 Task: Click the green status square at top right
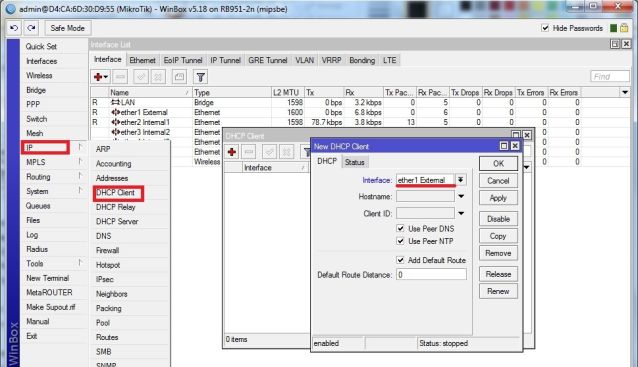614,28
